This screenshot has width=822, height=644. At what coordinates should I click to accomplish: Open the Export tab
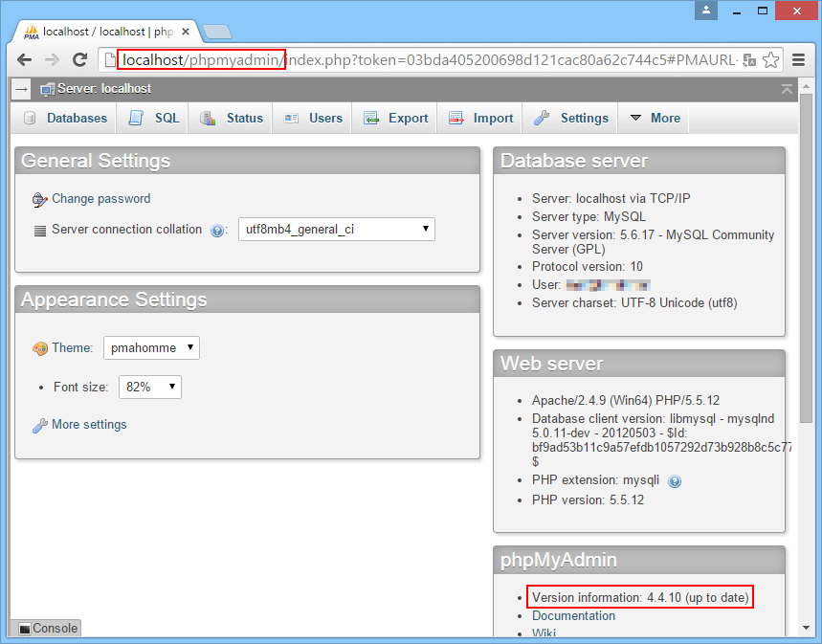pos(395,118)
